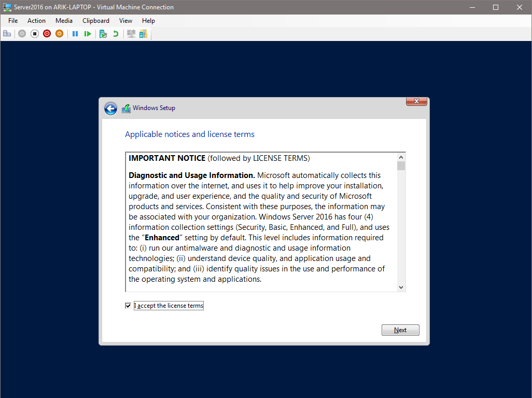Click the orange Save state icon
The width and height of the screenshot is (532, 398).
(x=60, y=34)
